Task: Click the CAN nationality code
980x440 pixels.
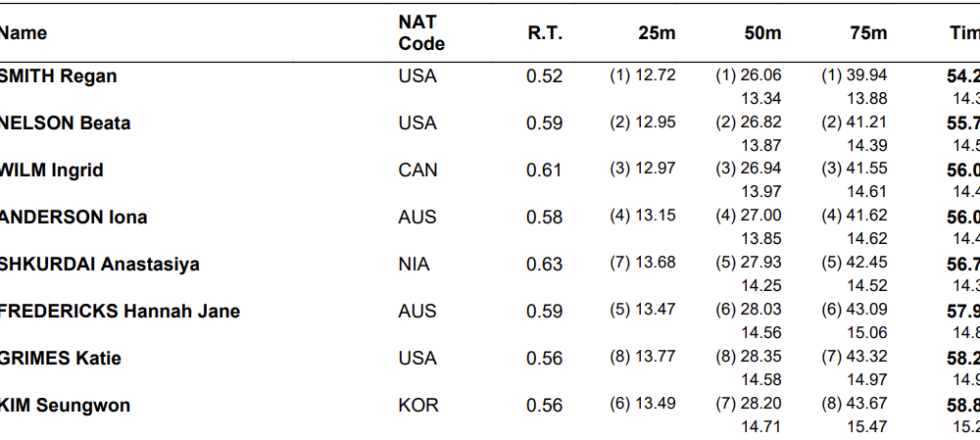Action: pos(417,171)
